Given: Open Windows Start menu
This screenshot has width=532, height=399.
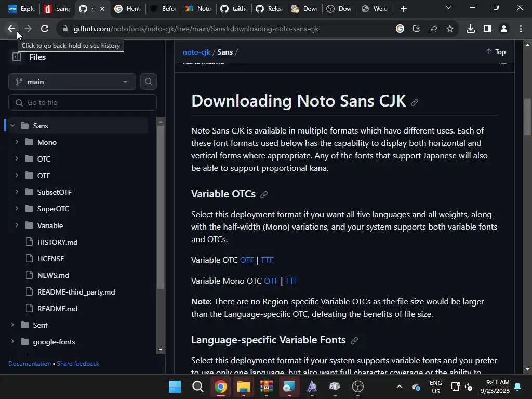Looking at the screenshot, I should pyautogui.click(x=175, y=387).
